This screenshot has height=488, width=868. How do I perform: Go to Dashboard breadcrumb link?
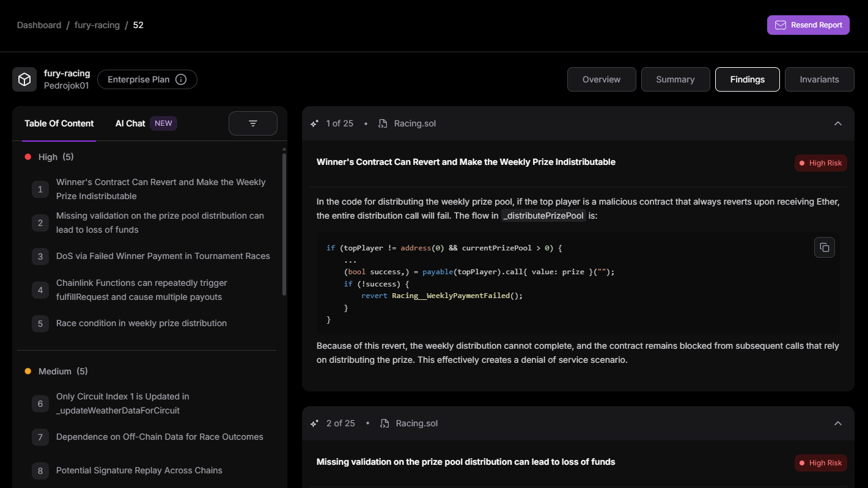pyautogui.click(x=39, y=25)
